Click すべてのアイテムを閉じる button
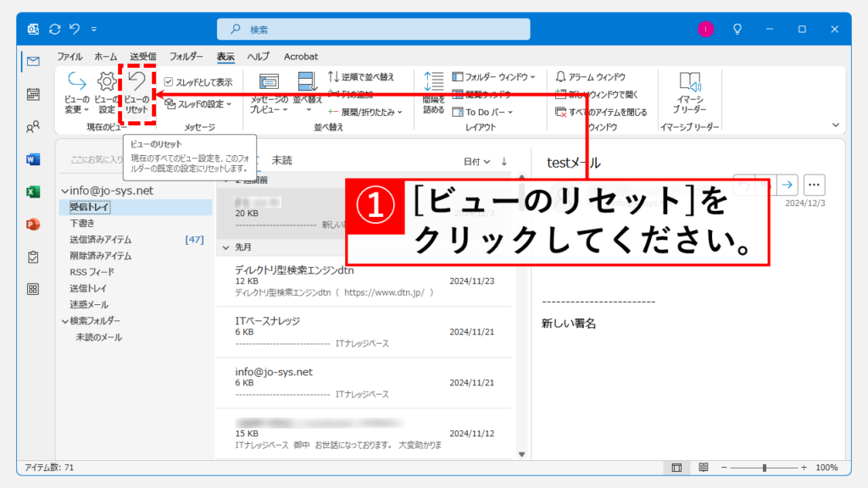The height and width of the screenshot is (488, 868). pyautogui.click(x=601, y=112)
